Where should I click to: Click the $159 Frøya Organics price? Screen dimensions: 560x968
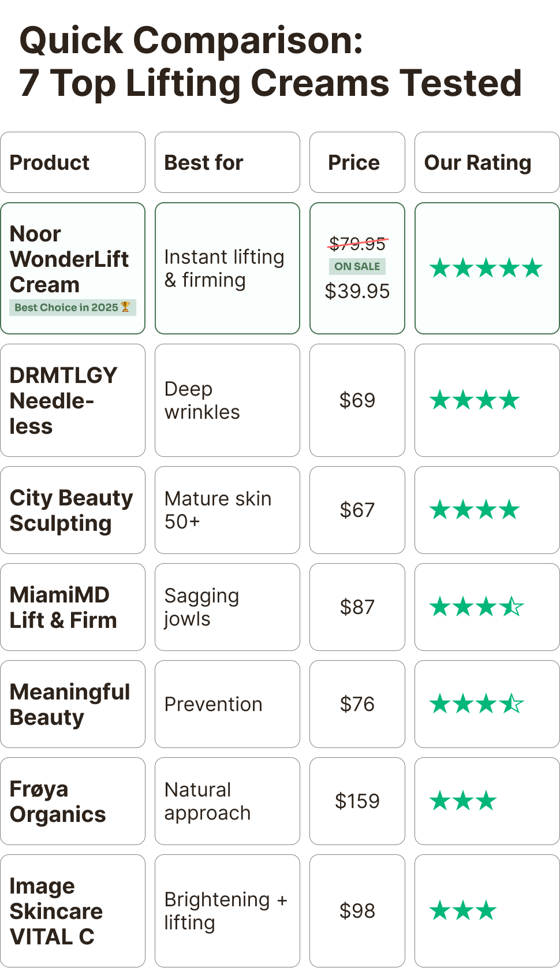(357, 801)
